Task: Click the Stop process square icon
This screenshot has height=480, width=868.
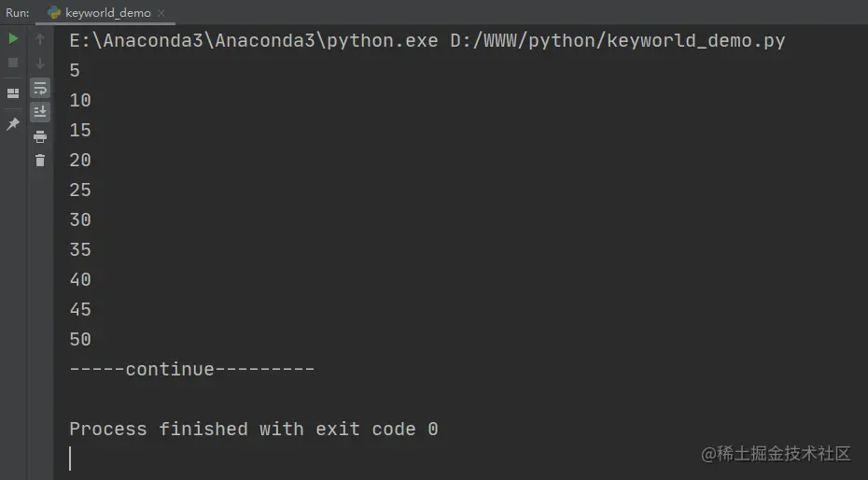Action: (x=13, y=64)
